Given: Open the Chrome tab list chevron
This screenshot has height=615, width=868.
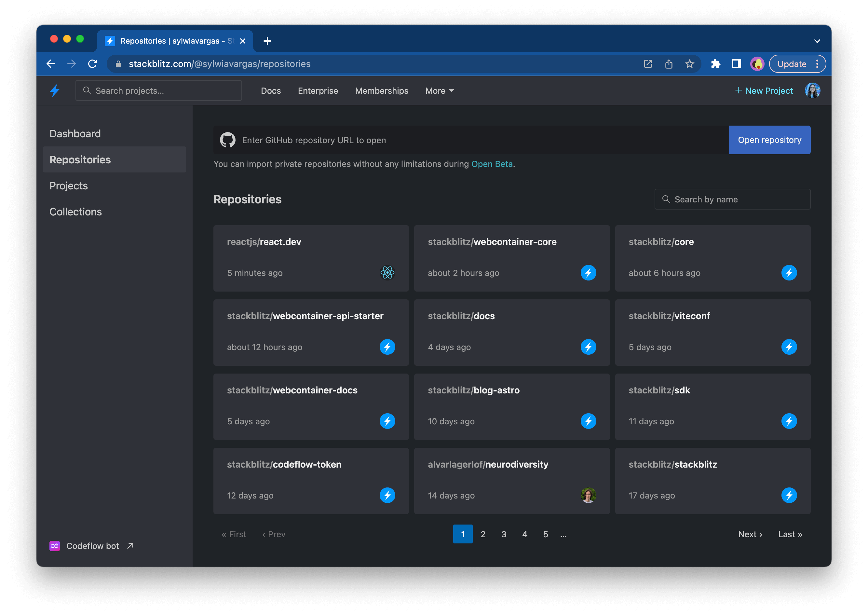Looking at the screenshot, I should [817, 41].
